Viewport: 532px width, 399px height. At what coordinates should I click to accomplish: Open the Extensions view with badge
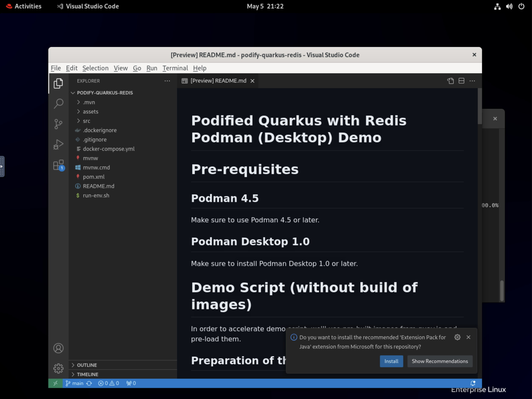(x=58, y=165)
